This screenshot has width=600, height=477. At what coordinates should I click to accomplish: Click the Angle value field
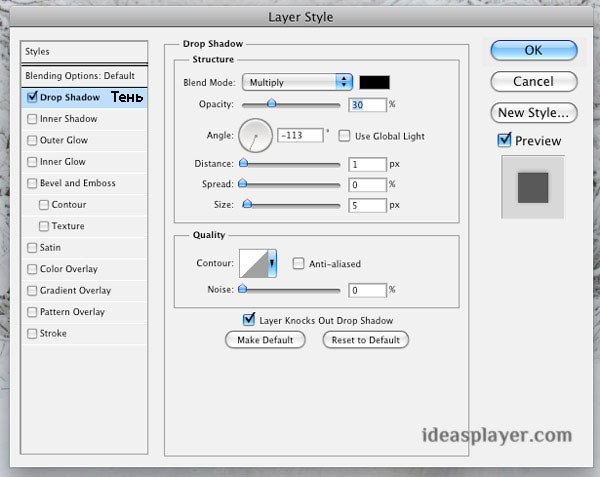300,135
